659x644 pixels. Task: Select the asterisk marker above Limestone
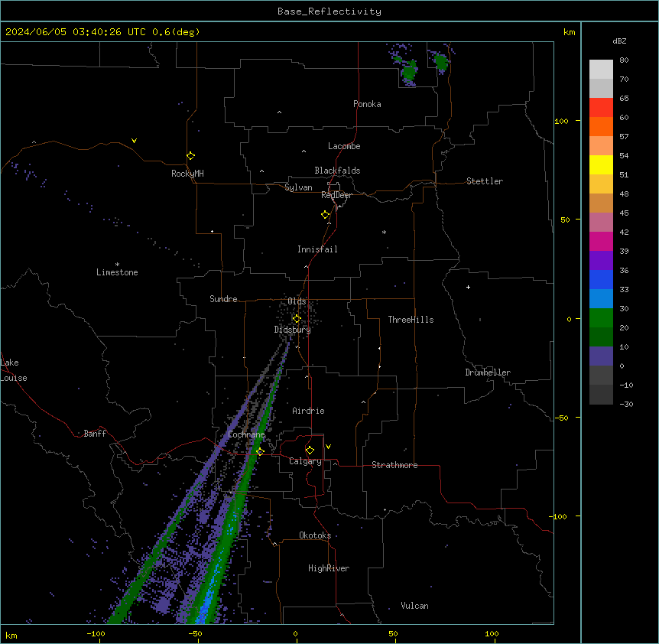(x=117, y=265)
